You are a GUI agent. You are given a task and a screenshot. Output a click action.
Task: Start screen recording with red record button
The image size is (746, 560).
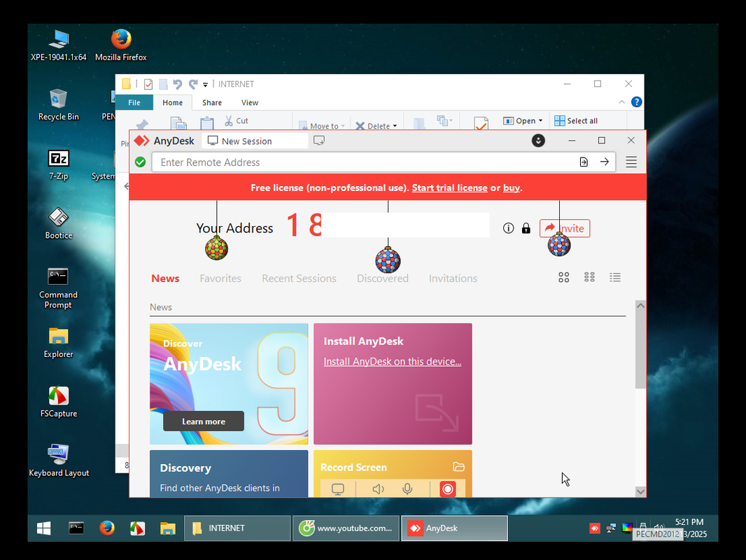pyautogui.click(x=448, y=489)
